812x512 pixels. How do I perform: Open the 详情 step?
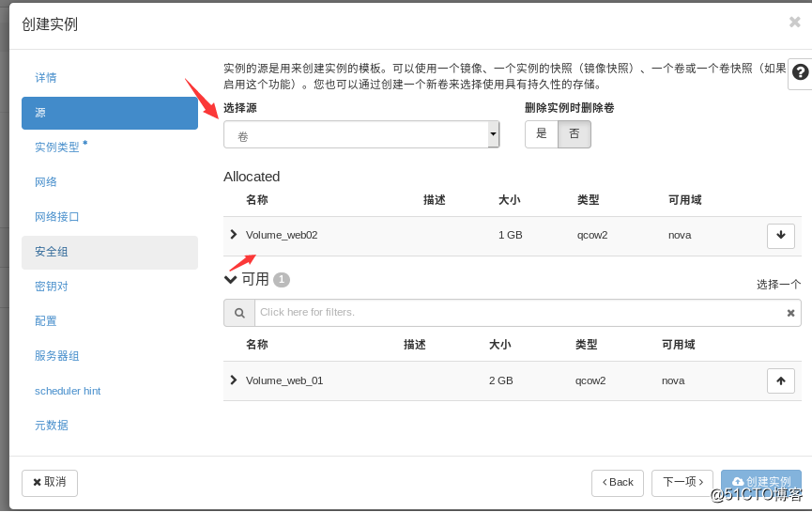point(46,78)
